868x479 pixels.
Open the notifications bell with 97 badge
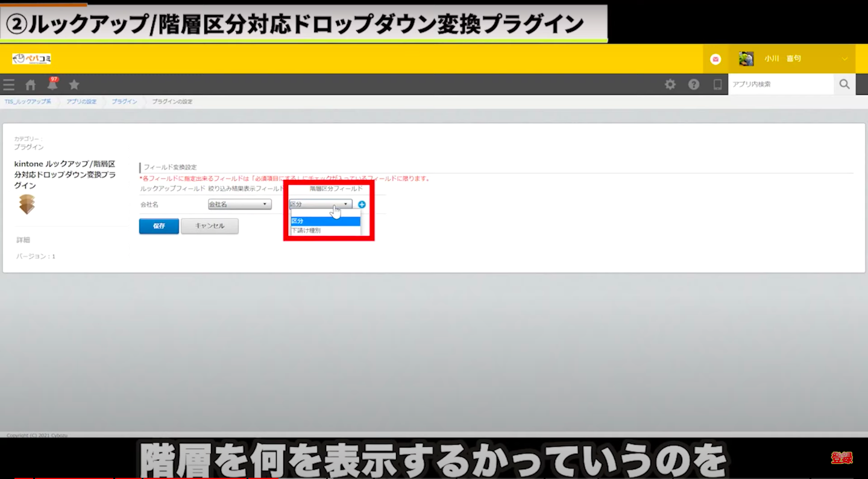(52, 84)
